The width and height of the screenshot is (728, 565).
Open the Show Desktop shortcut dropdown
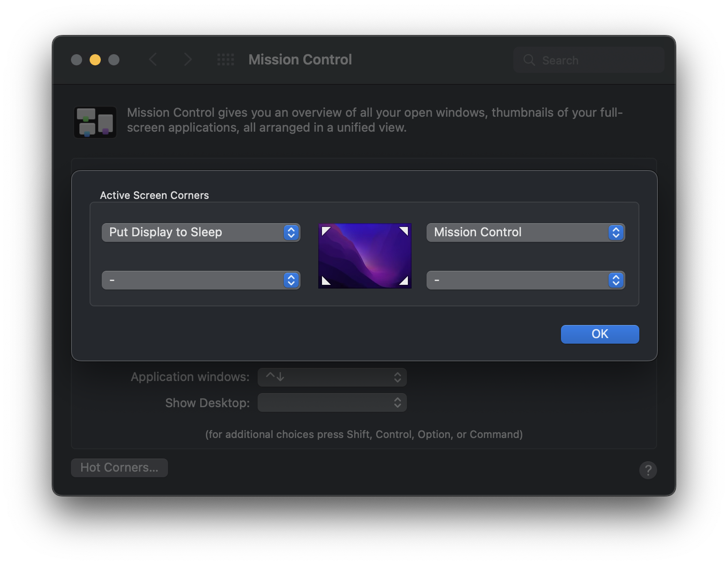point(332,403)
